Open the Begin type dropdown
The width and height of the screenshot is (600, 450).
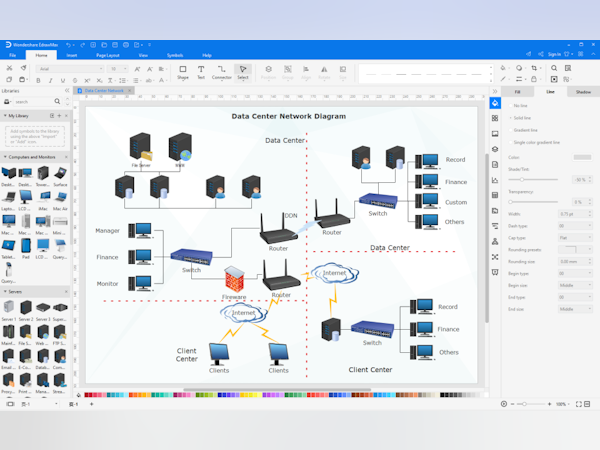coord(575,273)
